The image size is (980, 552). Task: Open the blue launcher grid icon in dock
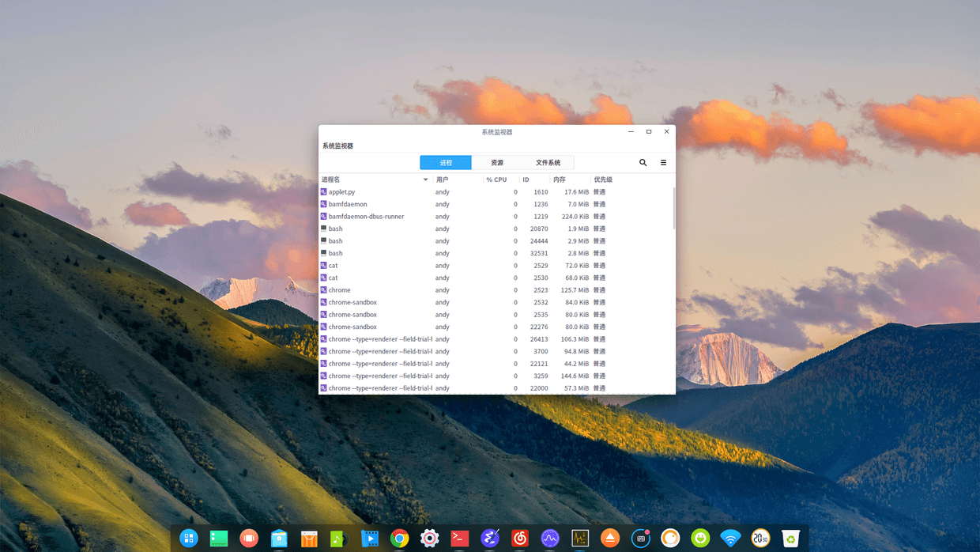(x=189, y=539)
